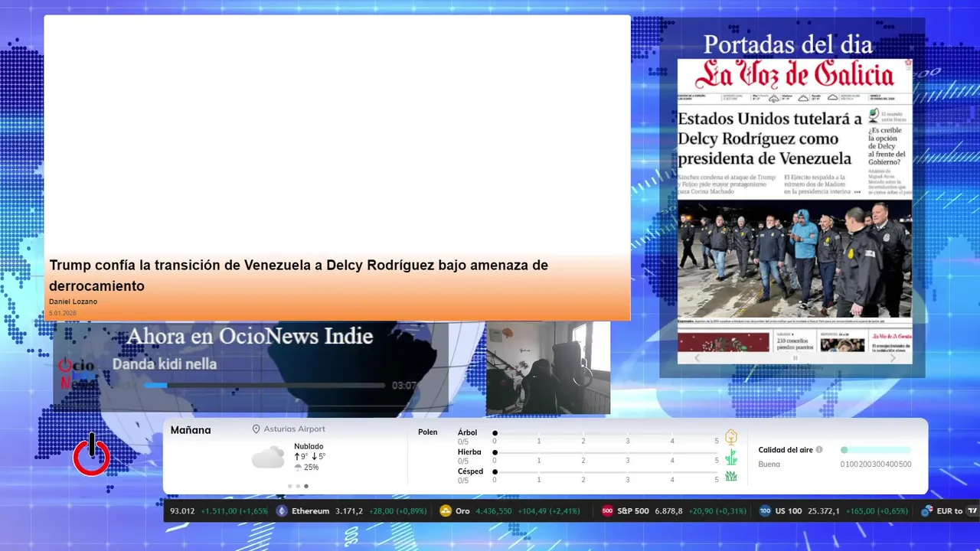Click the cloudy weather icon
The height and width of the screenshot is (551, 980).
click(x=268, y=458)
